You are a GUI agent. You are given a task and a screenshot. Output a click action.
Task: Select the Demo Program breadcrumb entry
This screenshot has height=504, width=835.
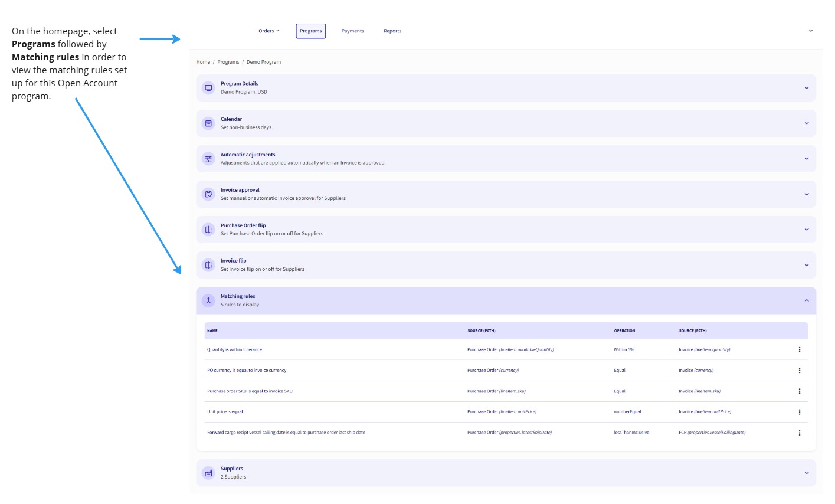(x=264, y=61)
